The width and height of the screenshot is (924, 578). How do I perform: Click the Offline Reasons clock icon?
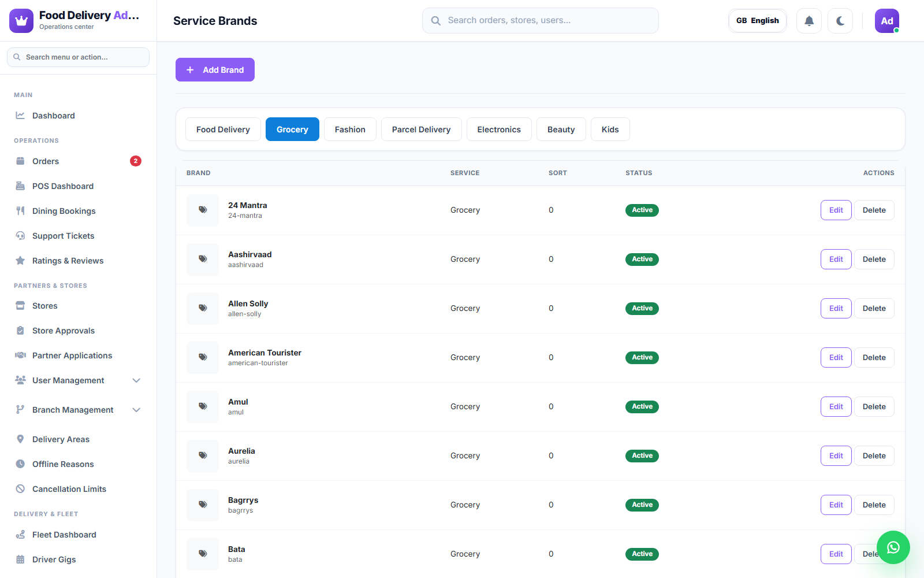20,464
